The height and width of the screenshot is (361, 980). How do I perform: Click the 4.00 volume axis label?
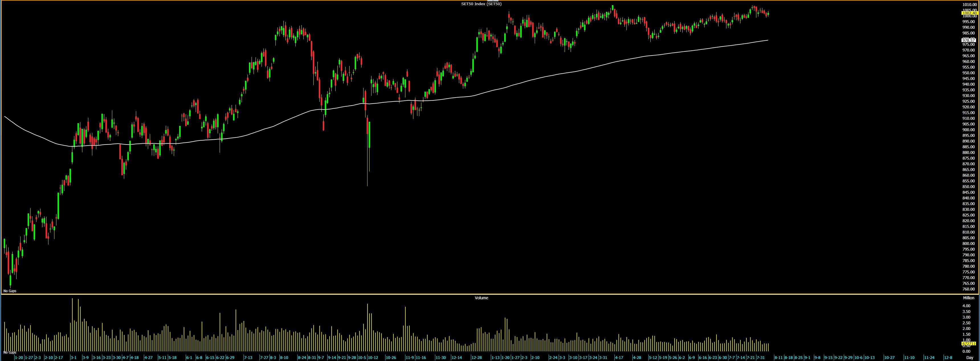point(966,306)
